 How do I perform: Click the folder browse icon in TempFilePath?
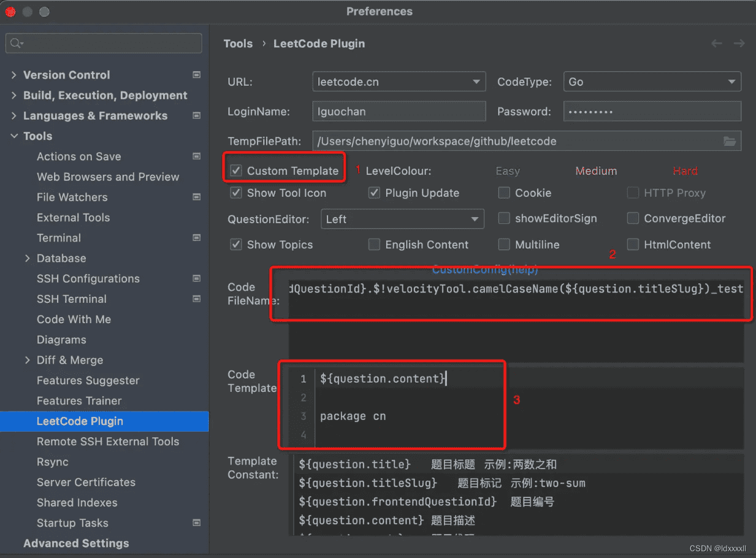click(x=730, y=141)
